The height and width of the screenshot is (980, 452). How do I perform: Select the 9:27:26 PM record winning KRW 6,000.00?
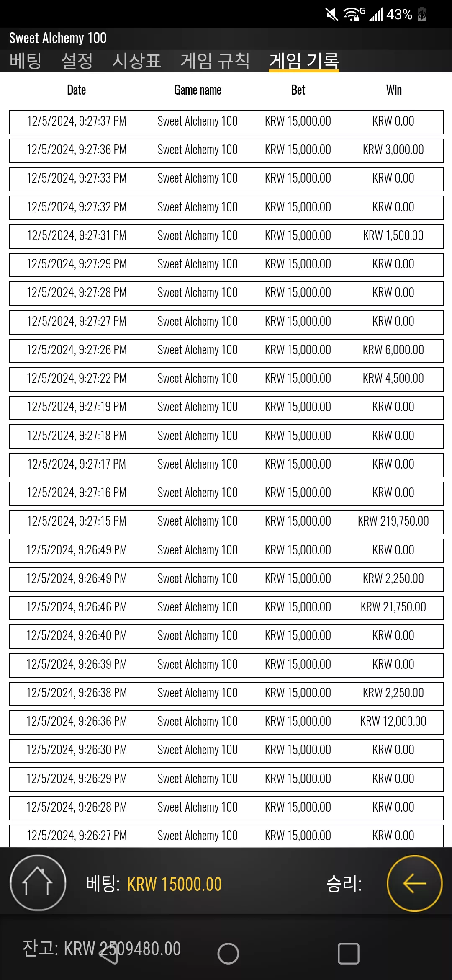click(226, 351)
